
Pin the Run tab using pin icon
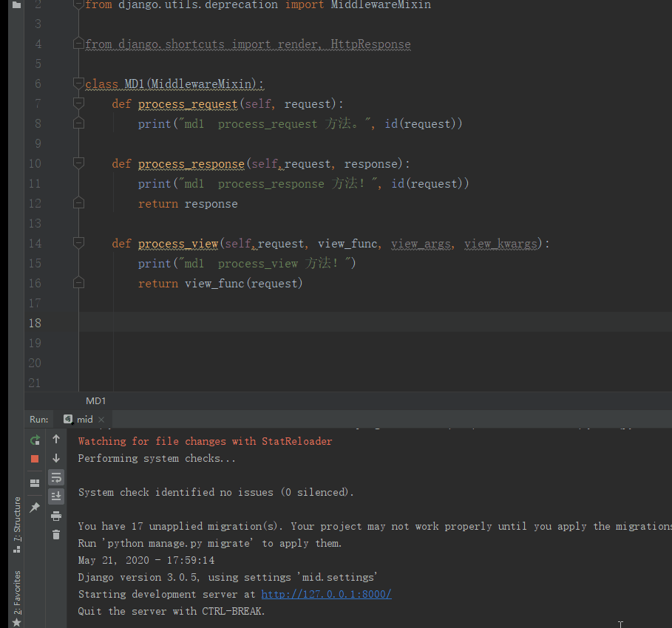35,508
